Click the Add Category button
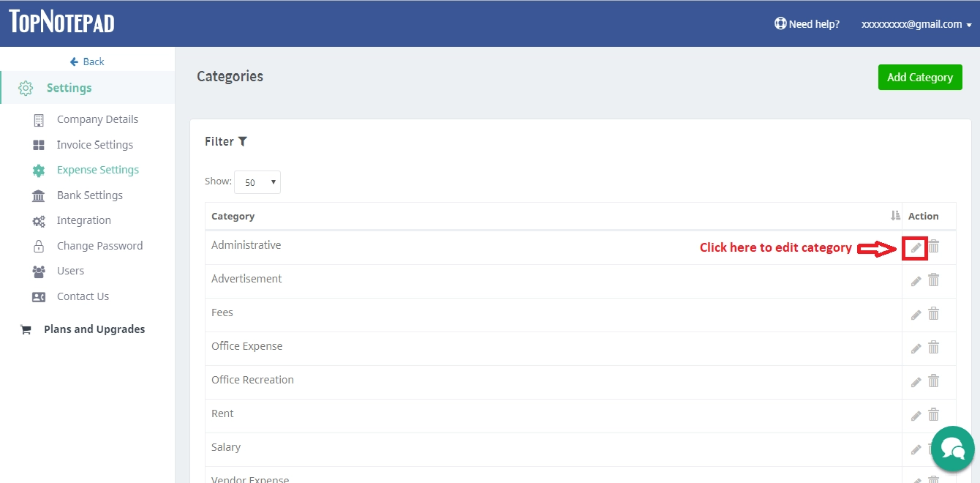 coord(919,77)
